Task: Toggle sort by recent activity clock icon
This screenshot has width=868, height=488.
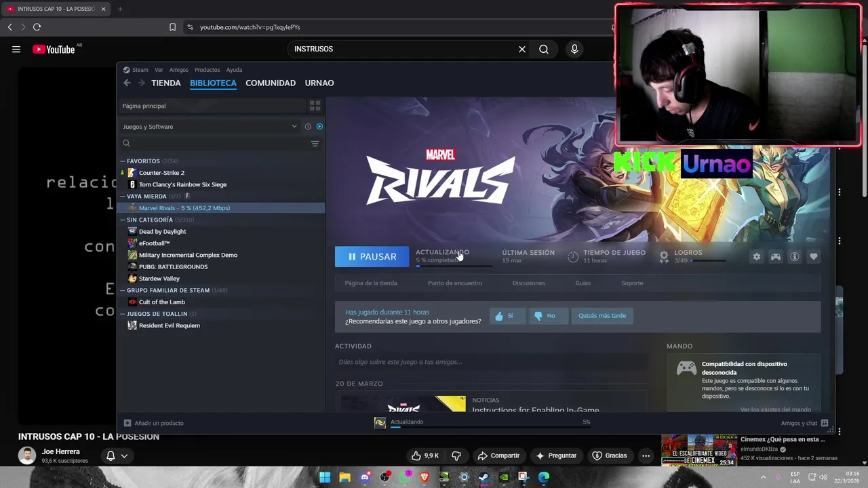Action: click(x=308, y=127)
